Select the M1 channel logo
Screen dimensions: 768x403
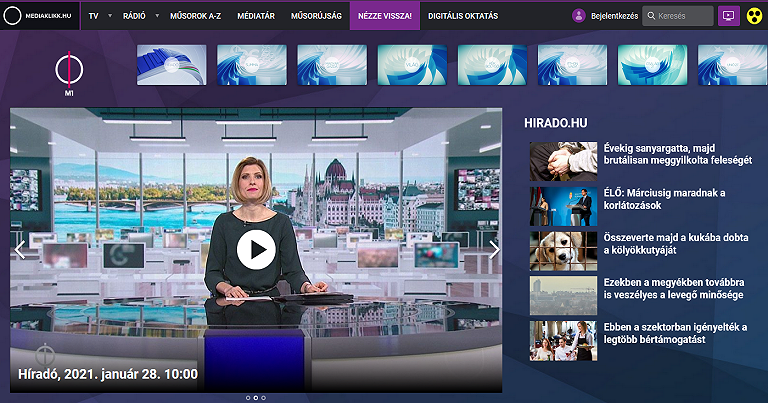pos(69,73)
